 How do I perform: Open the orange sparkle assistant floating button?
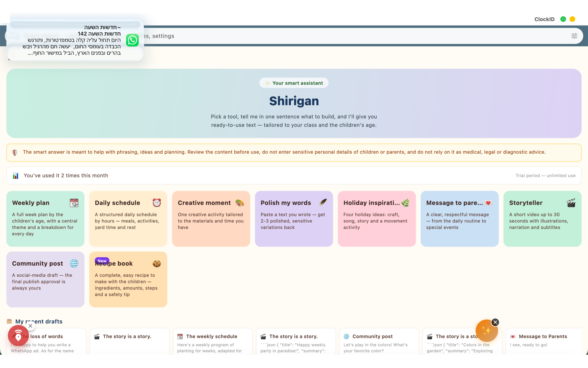click(x=487, y=331)
